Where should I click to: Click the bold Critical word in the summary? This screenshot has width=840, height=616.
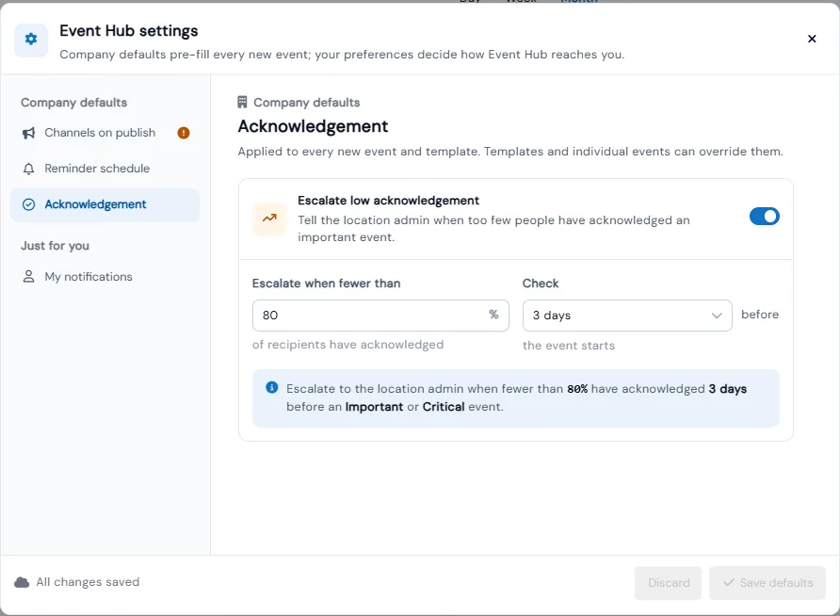(x=443, y=407)
